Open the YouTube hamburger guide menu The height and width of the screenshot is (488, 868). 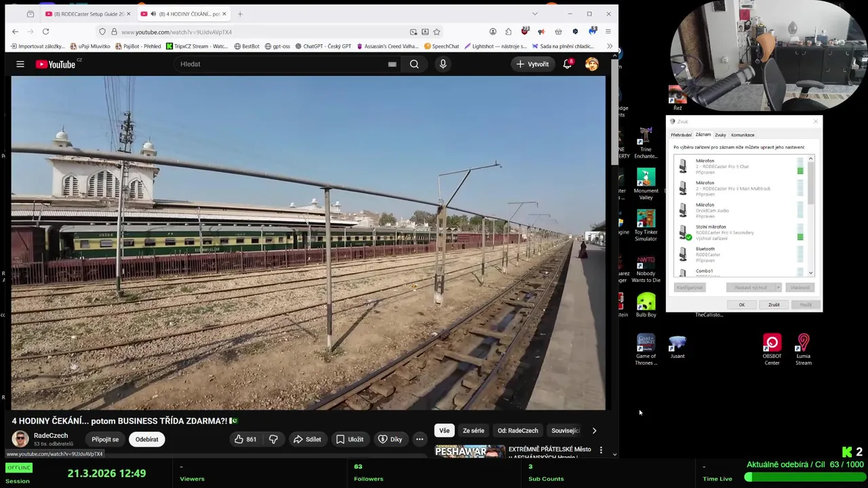click(20, 64)
